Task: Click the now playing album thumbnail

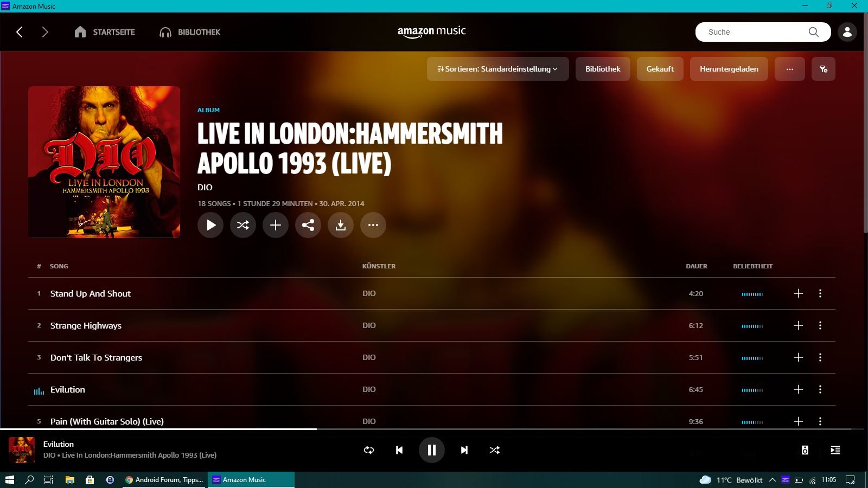Action: (22, 450)
